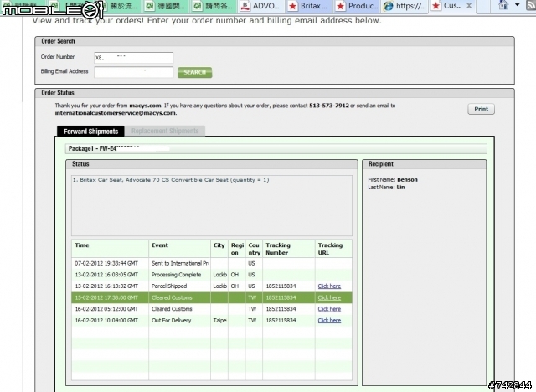Switch to the 關於流... browser tab

[119, 6]
